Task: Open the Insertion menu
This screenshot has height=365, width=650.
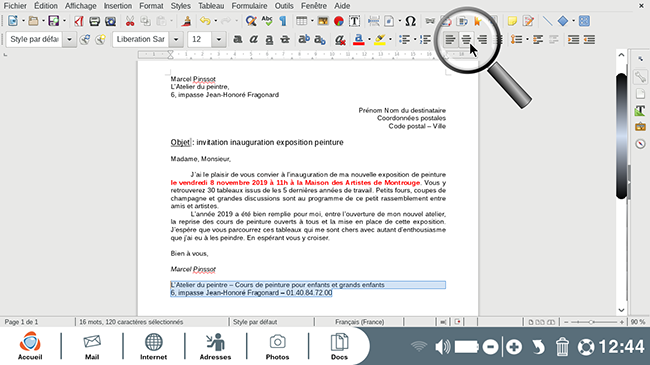Action: pos(118,6)
